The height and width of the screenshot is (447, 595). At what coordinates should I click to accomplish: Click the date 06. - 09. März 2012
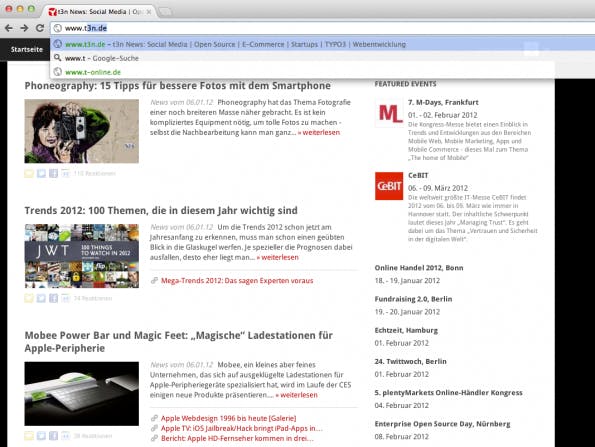tap(438, 188)
